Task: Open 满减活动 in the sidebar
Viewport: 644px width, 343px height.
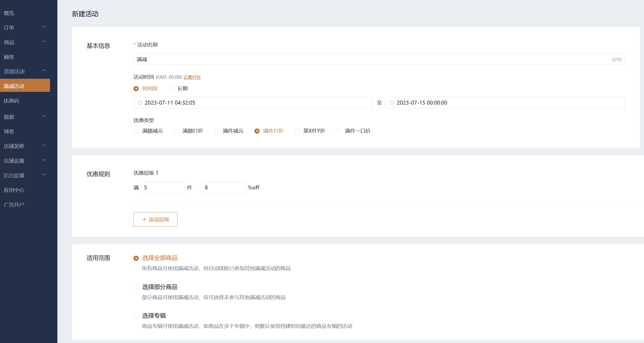Action: coord(25,86)
